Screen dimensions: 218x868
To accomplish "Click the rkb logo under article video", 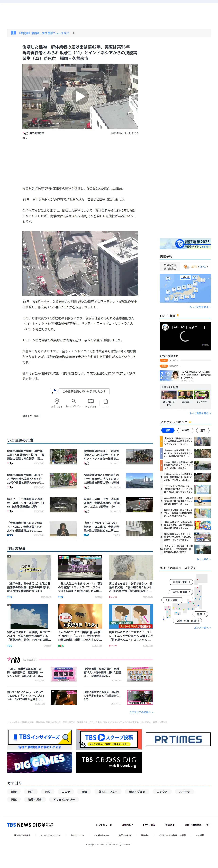I will pyautogui.click(x=25, y=133).
